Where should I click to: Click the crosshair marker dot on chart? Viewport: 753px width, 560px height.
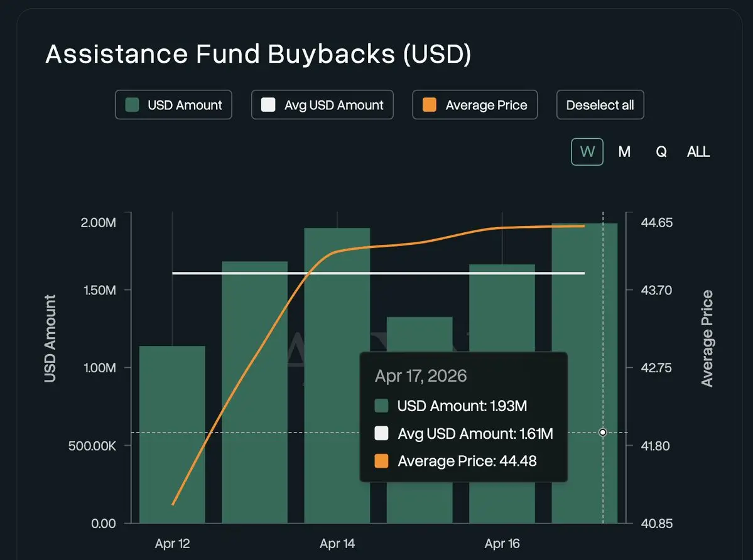(603, 433)
